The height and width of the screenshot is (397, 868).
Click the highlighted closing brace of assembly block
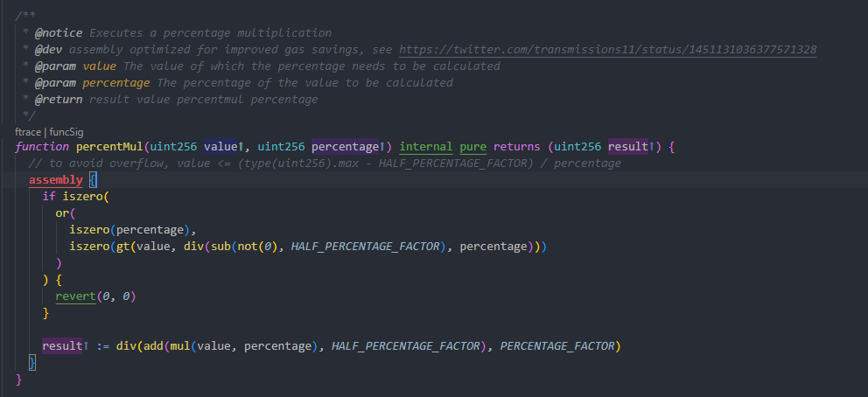click(32, 363)
